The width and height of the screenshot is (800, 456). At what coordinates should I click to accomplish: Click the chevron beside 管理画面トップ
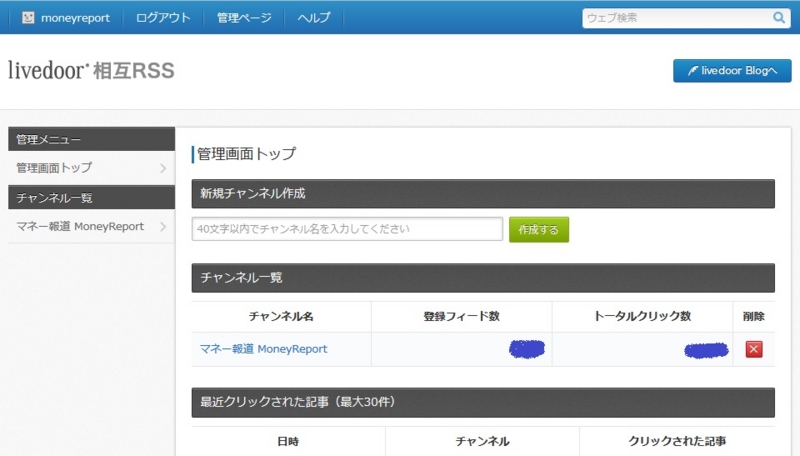point(163,168)
